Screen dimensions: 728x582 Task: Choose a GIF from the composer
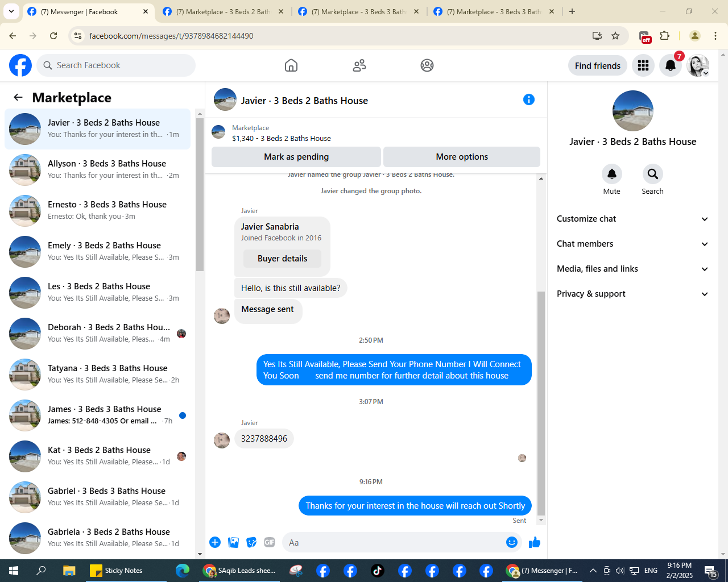[270, 542]
